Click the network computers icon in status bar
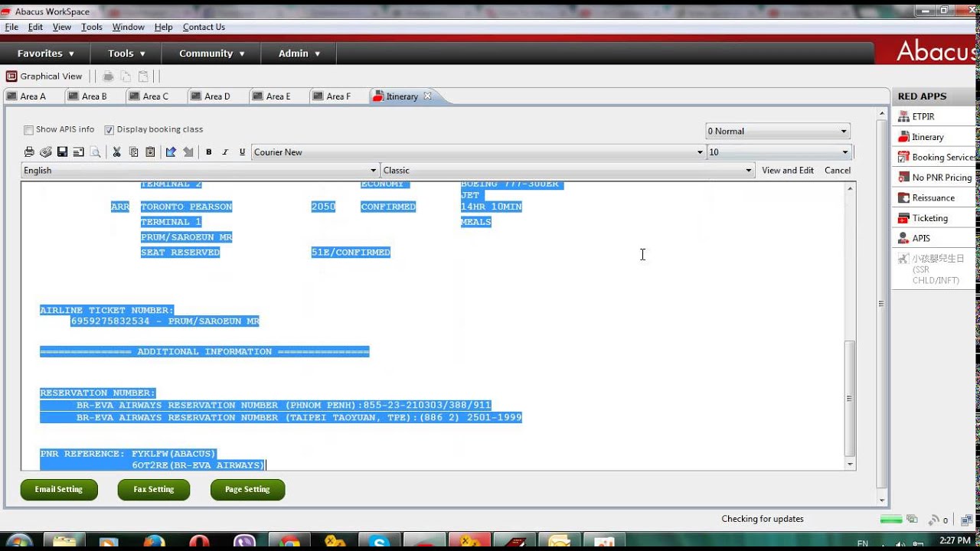This screenshot has width=980, height=551. [x=966, y=520]
